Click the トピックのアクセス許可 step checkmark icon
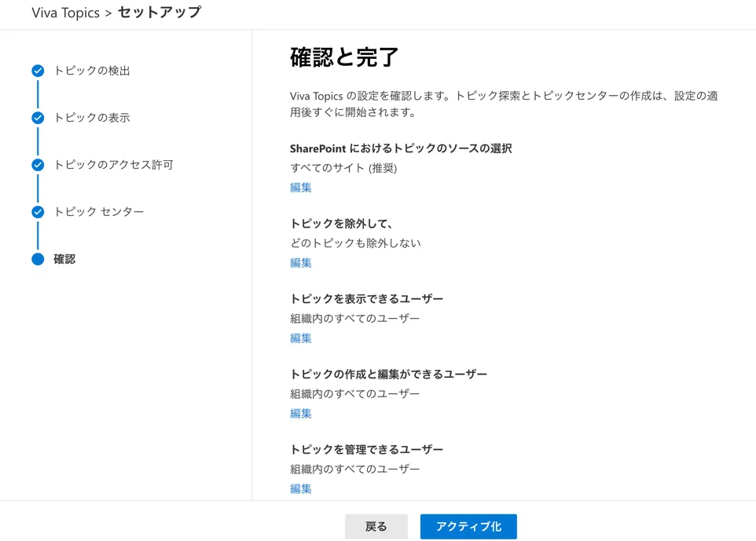This screenshot has height=541, width=756. [38, 165]
